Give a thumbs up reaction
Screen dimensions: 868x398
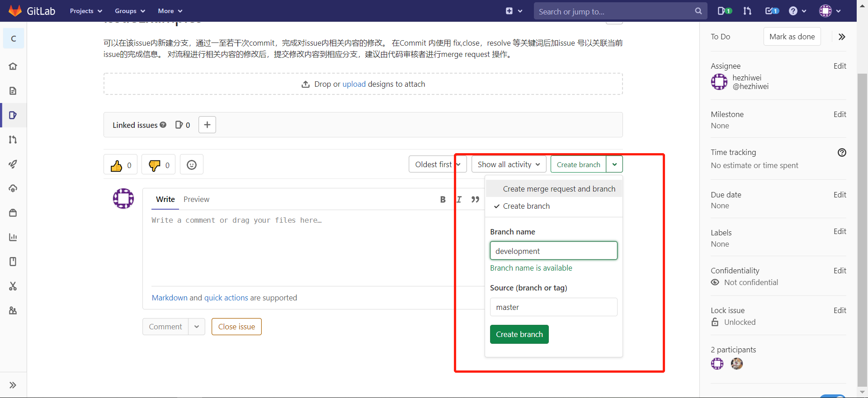pyautogui.click(x=121, y=165)
